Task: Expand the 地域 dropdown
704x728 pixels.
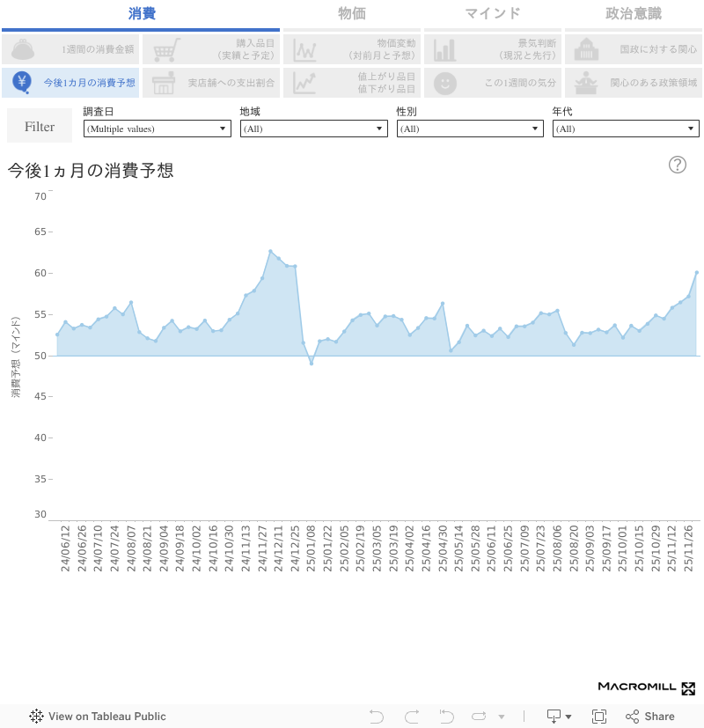Action: [x=313, y=129]
